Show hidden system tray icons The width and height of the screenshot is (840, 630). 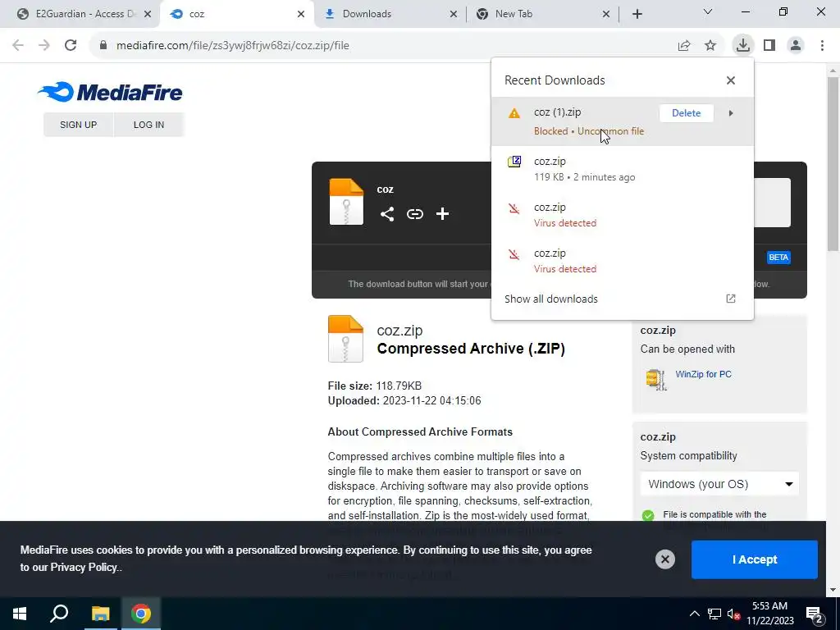pos(694,614)
